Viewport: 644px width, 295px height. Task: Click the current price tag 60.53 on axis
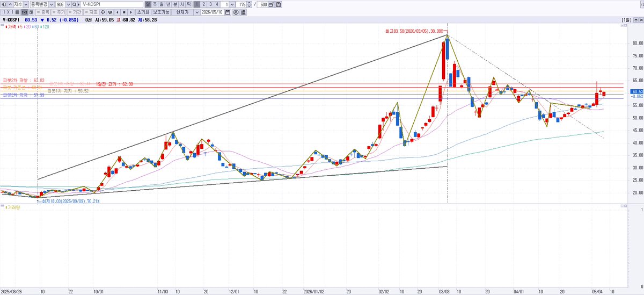coord(638,91)
